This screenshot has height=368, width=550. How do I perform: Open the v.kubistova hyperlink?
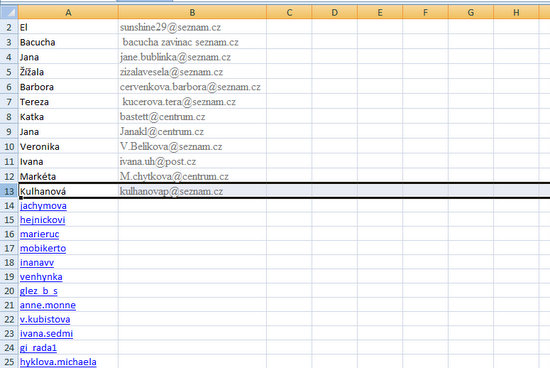[45, 319]
